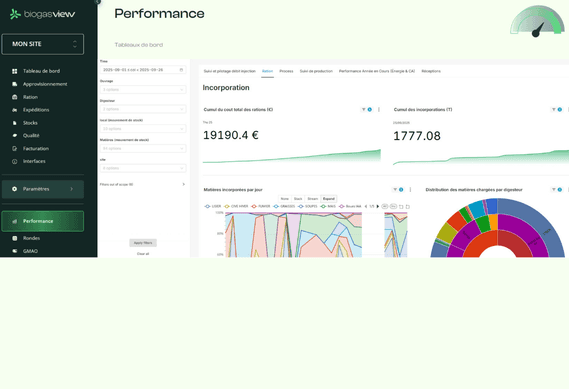Viewport: 569px width, 389px height.
Task: Open kebab menu on Matières incorporées par jour
Action: 410,189
